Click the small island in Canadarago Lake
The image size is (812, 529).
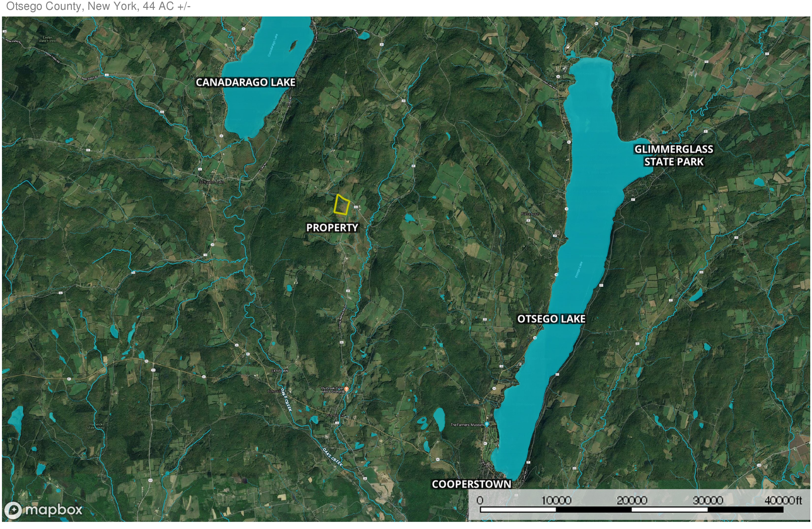[293, 45]
